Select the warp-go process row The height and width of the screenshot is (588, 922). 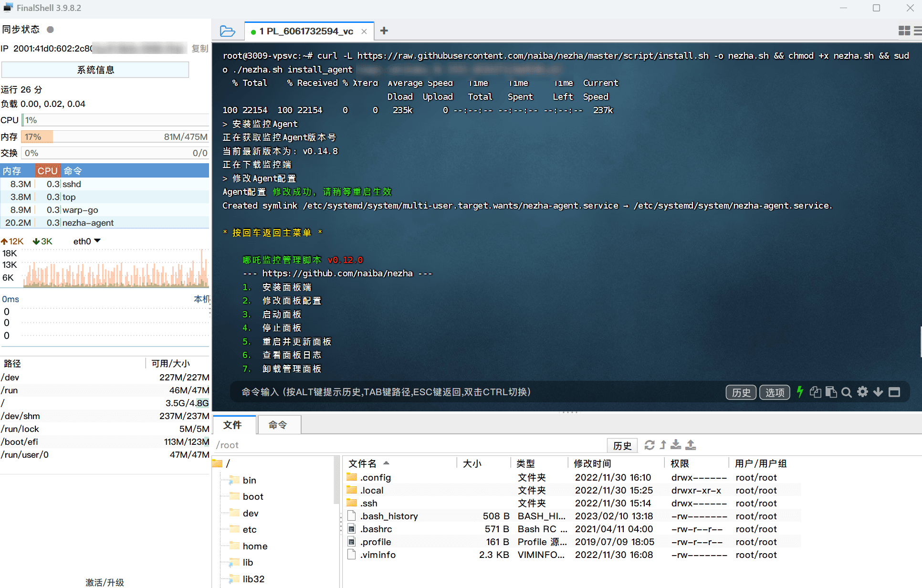[x=105, y=210]
